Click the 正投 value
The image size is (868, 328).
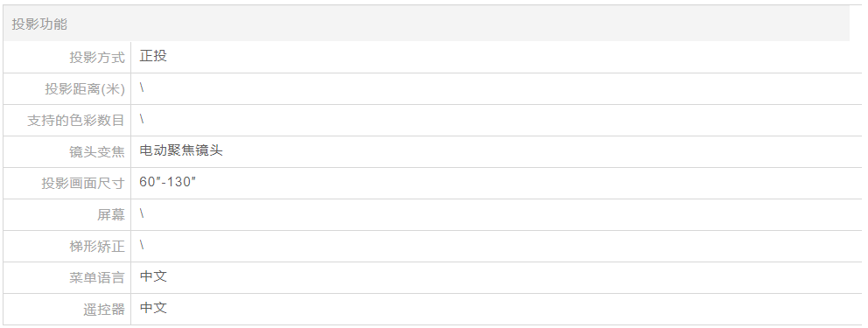tap(153, 56)
